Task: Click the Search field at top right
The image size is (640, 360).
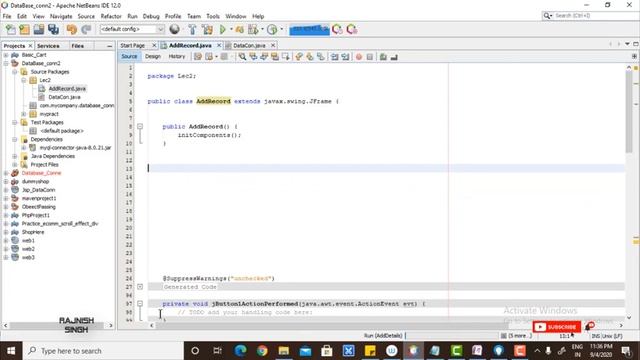Action: [x=589, y=16]
